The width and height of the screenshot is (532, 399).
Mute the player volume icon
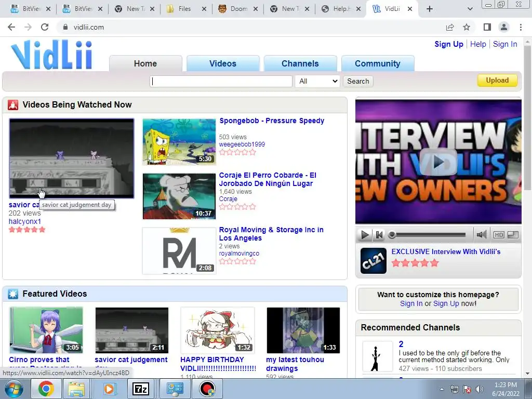[x=481, y=234]
